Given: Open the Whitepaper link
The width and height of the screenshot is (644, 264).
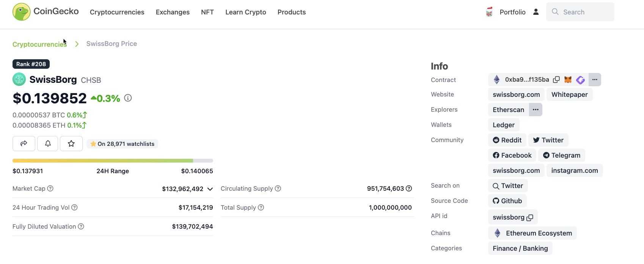Looking at the screenshot, I should 570,95.
